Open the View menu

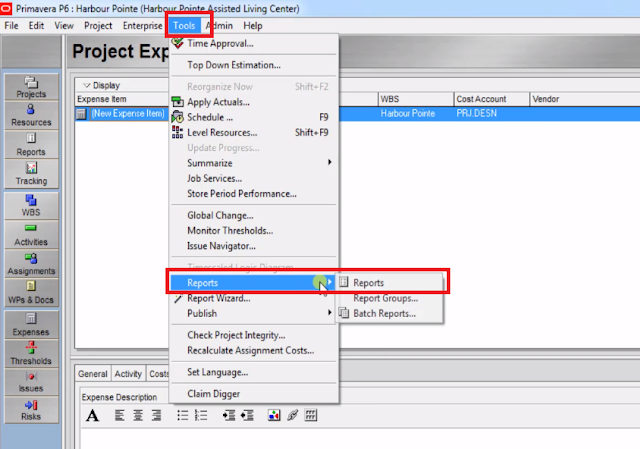(x=64, y=26)
